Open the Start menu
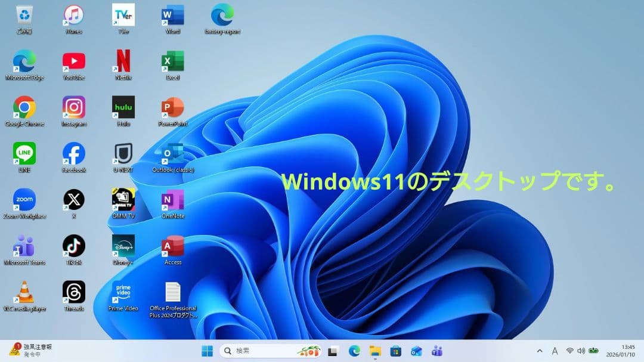 (x=207, y=351)
